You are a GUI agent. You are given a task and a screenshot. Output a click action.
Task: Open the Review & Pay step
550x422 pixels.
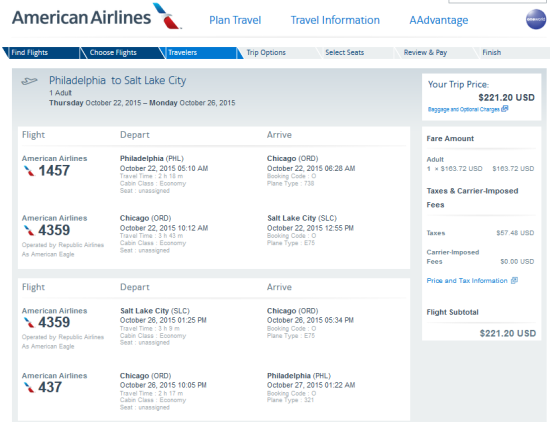(425, 53)
